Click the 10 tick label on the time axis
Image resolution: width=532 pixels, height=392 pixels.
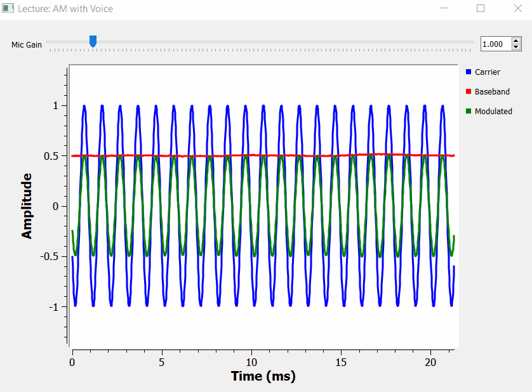pos(251,360)
